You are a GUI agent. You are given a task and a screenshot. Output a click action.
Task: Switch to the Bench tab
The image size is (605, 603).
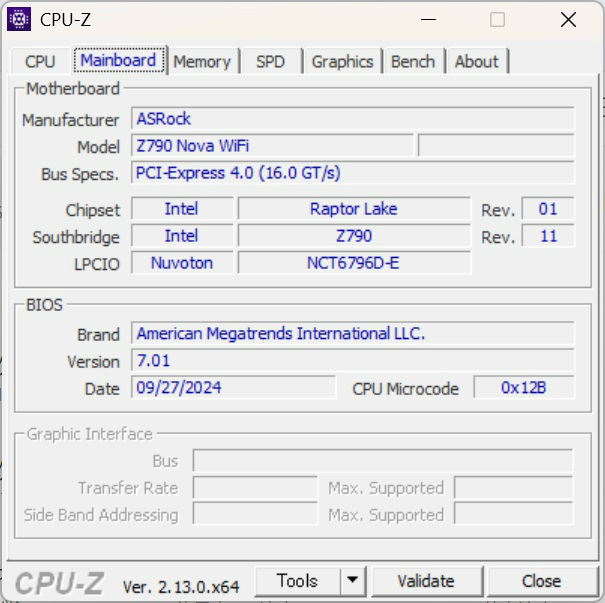[413, 61]
